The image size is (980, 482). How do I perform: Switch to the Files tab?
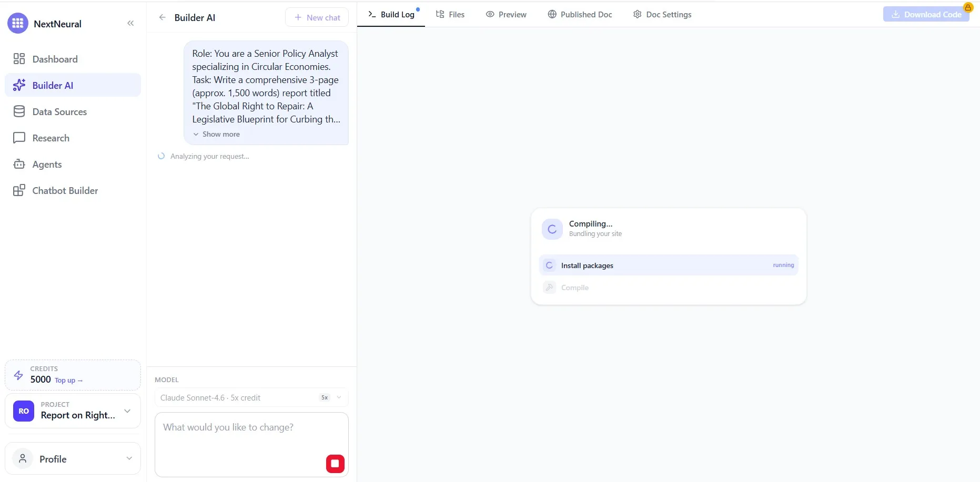pos(450,15)
